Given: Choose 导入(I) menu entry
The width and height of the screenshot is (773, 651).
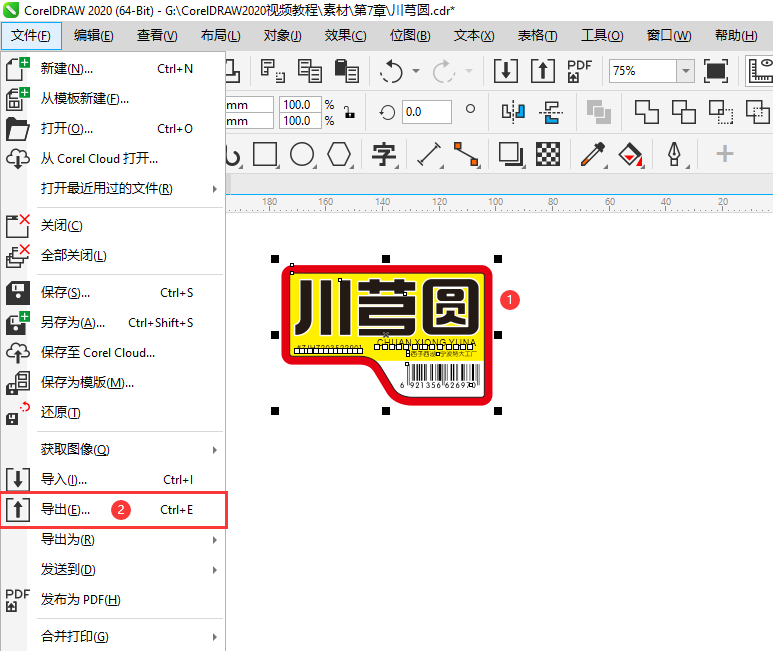Looking at the screenshot, I should point(113,480).
